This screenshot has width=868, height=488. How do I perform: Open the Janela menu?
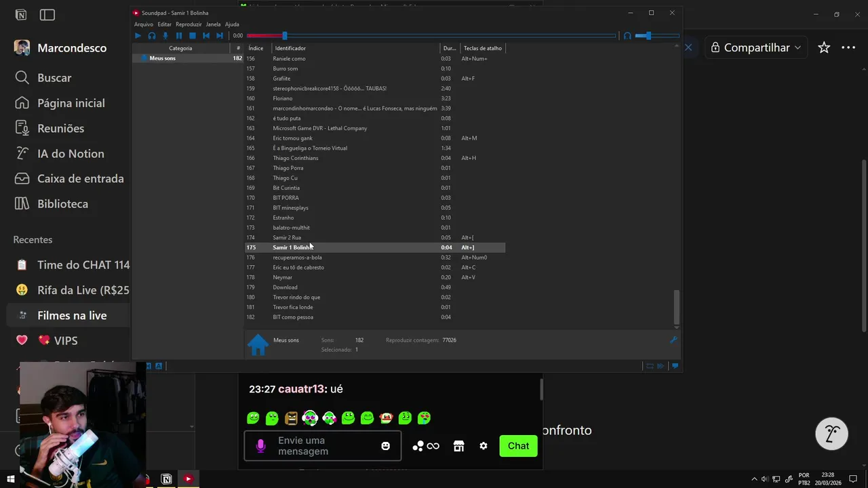[x=213, y=24]
